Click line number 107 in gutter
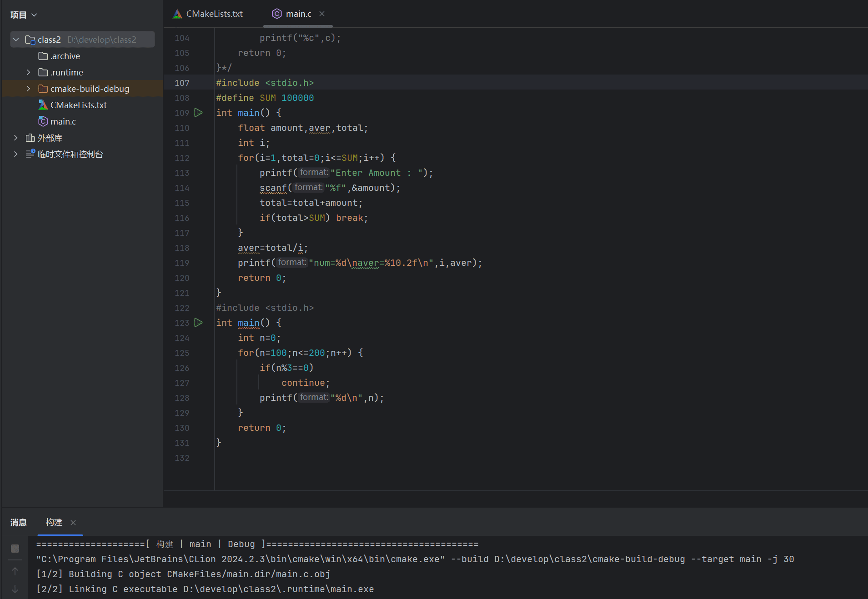 click(x=182, y=83)
